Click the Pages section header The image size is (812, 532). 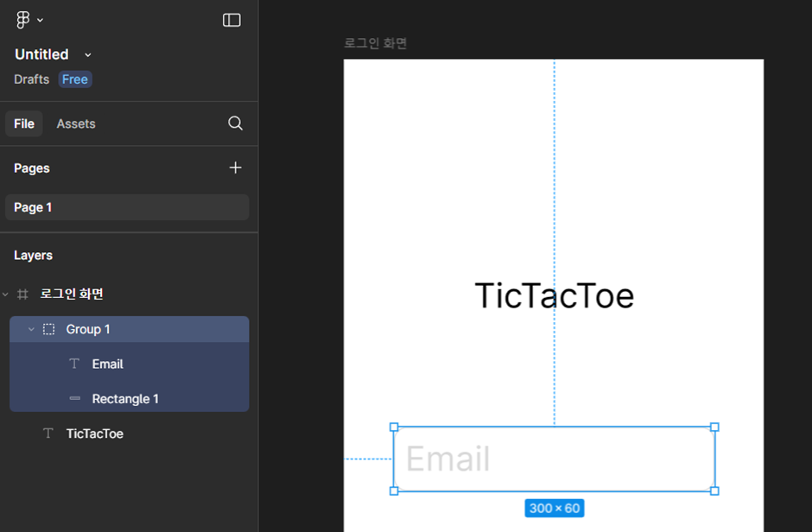click(32, 168)
